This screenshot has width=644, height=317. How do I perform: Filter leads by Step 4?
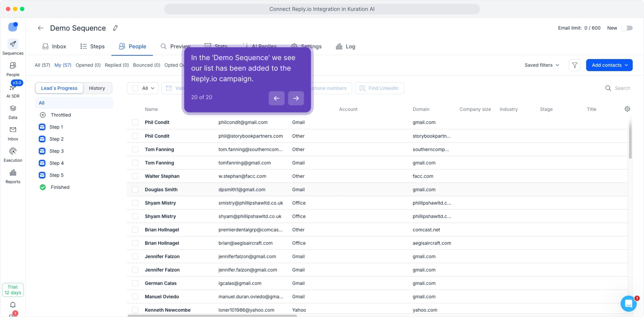click(51, 163)
